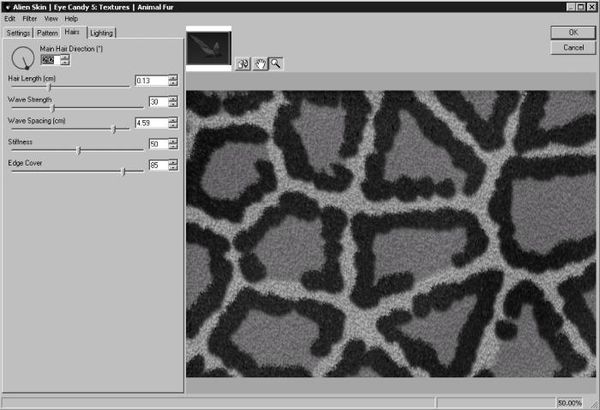The image size is (600, 410).
Task: Select the Hand pan tool
Action: click(x=259, y=63)
